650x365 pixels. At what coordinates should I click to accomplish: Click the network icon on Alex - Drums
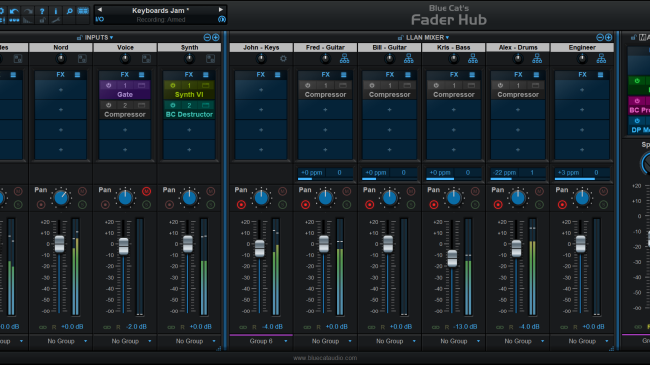537,59
